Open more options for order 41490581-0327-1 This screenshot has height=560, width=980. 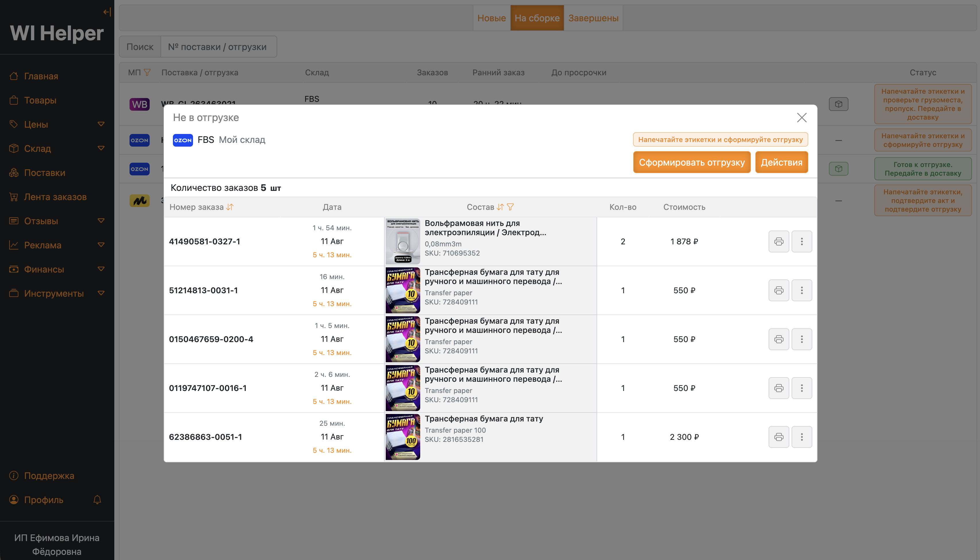pyautogui.click(x=801, y=241)
